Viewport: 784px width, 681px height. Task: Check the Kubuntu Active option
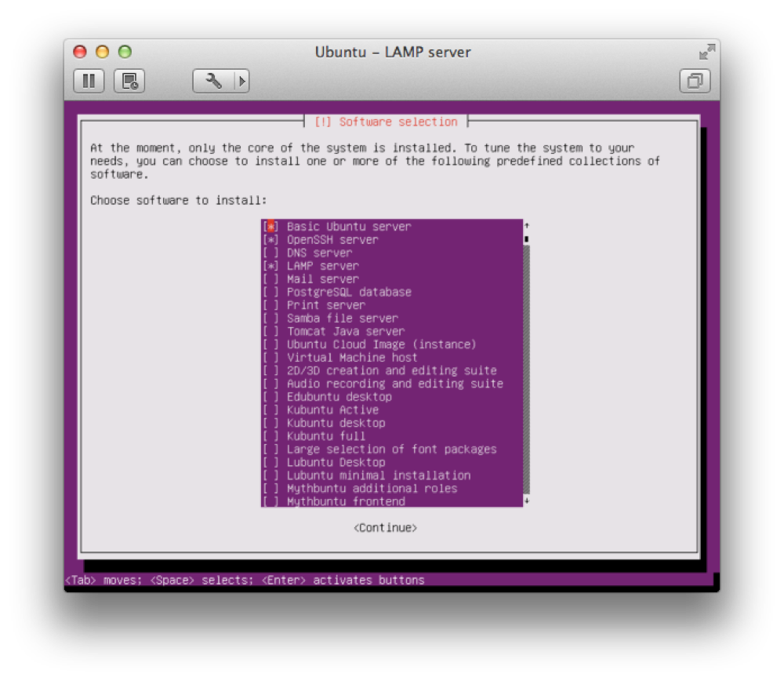pos(271,410)
